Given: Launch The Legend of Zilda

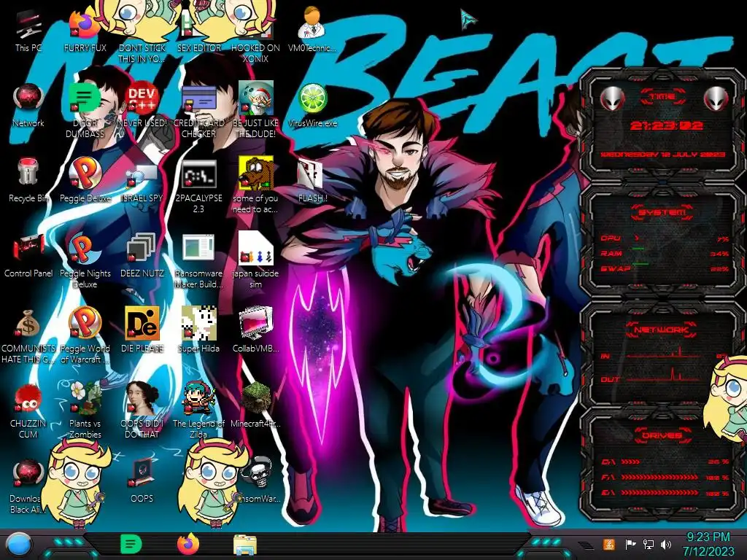Looking at the screenshot, I should 198,398.
